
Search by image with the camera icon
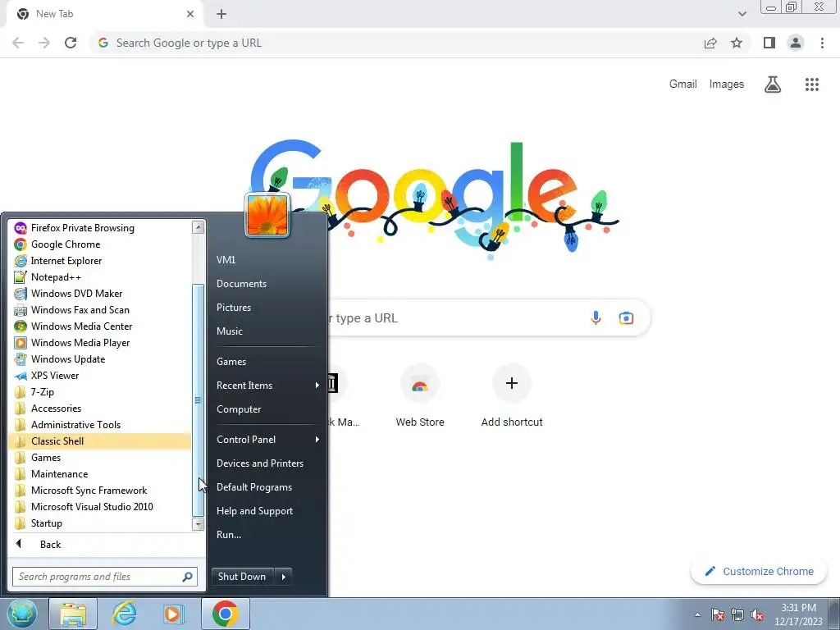[x=626, y=318]
